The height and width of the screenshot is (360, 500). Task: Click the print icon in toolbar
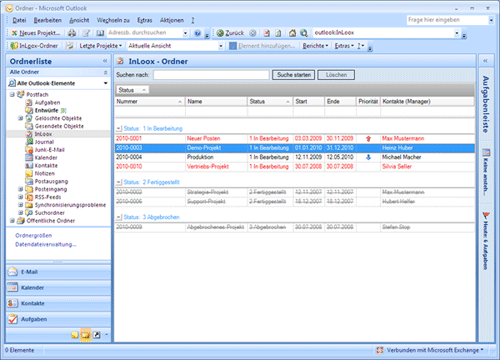[72, 33]
